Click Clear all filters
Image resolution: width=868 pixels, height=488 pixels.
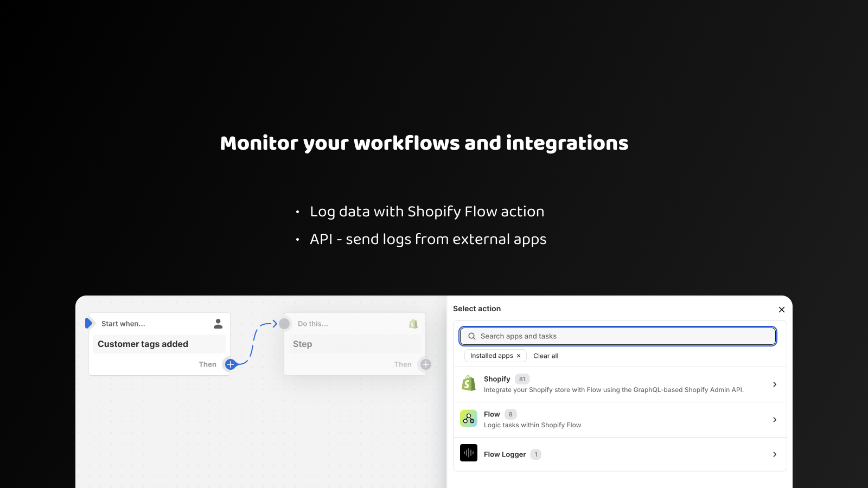click(x=546, y=356)
